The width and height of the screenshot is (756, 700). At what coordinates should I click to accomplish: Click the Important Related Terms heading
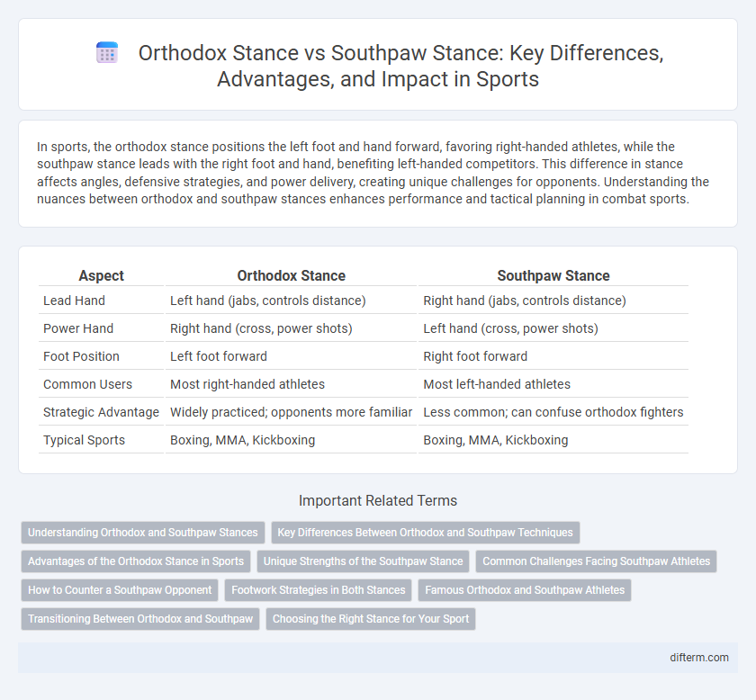(x=378, y=500)
